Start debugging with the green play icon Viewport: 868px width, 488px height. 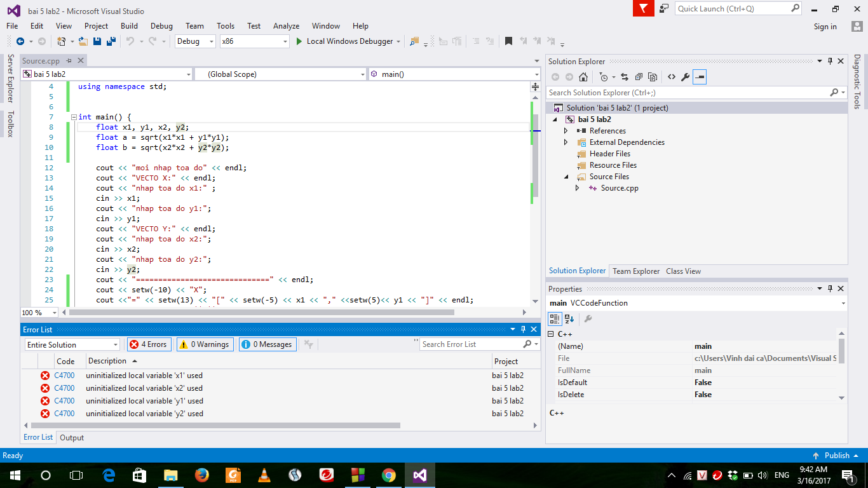click(x=300, y=41)
